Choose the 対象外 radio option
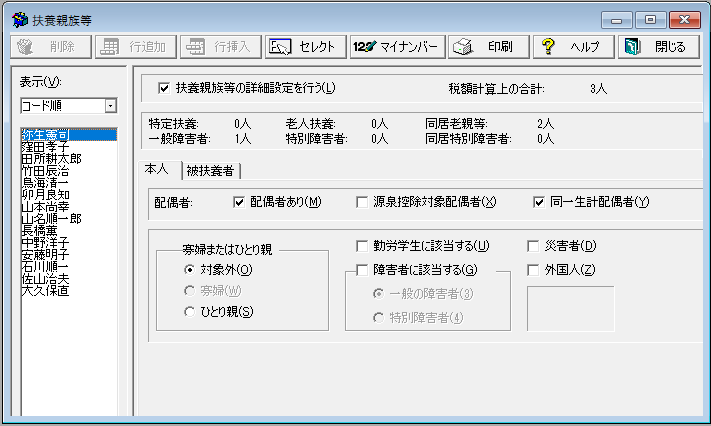711x426 pixels. coord(188,269)
